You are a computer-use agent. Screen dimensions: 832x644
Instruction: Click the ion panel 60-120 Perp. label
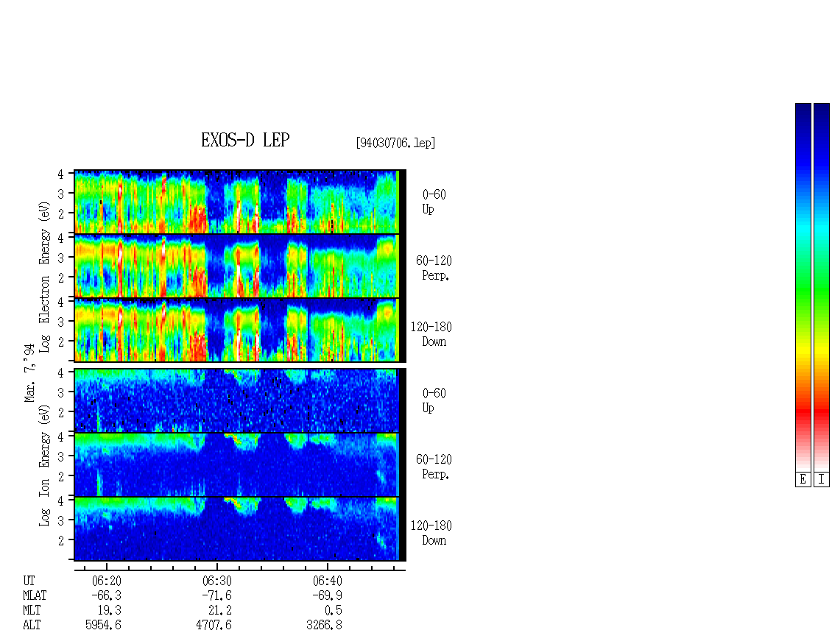(x=434, y=467)
